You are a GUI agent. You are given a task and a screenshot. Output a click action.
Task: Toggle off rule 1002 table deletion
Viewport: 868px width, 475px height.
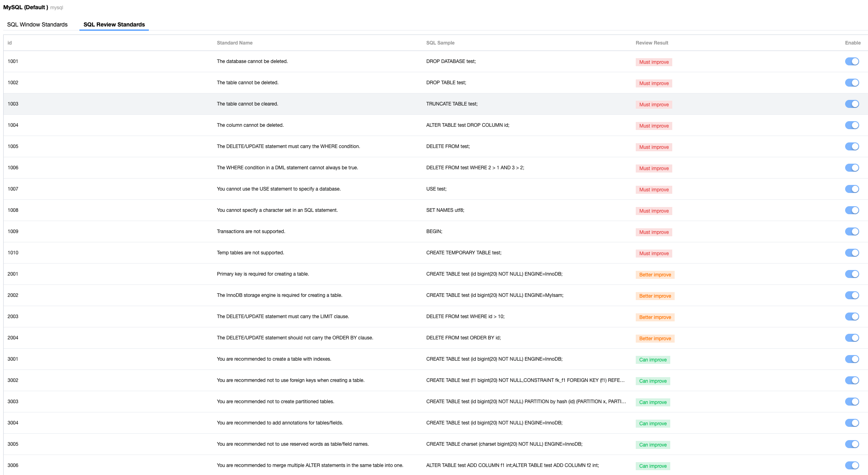(852, 83)
